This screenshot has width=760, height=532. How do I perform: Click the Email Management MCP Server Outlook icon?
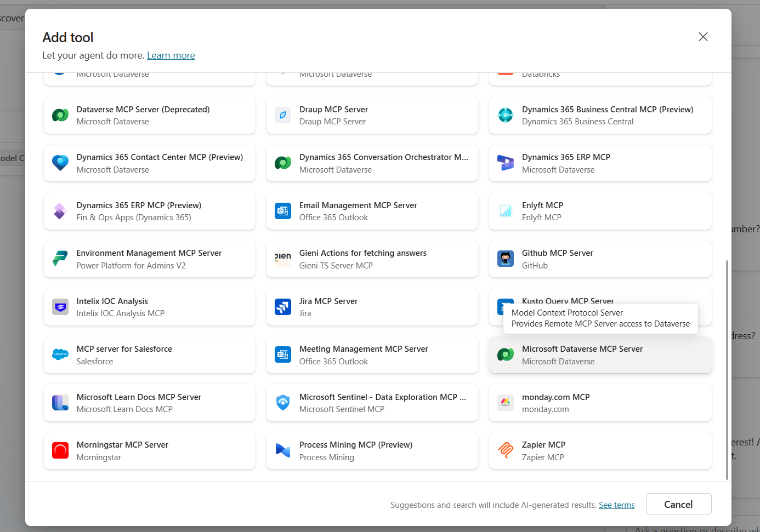(x=282, y=211)
